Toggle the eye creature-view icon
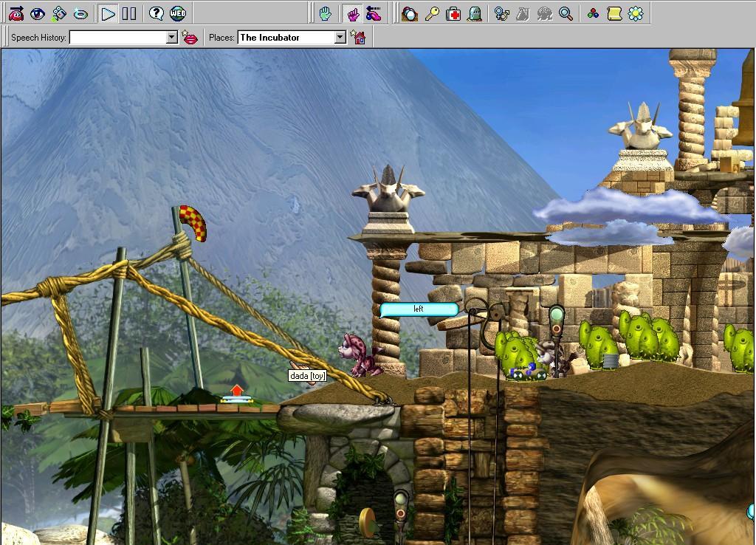This screenshot has width=756, height=545. click(37, 13)
